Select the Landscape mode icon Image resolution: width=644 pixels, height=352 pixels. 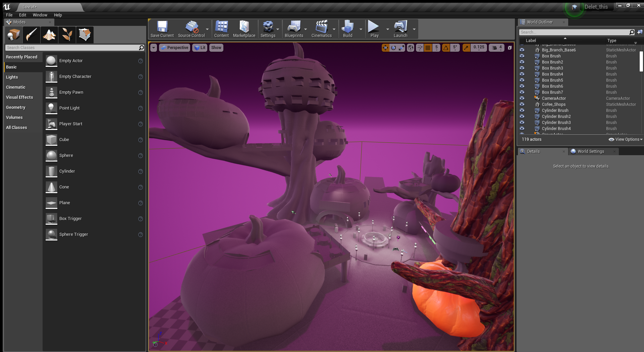(x=49, y=35)
